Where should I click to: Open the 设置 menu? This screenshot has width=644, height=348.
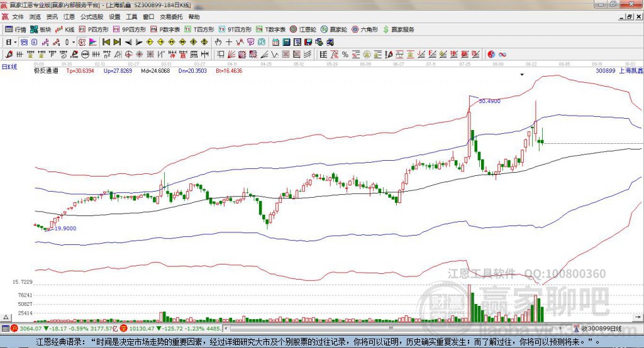(114, 17)
